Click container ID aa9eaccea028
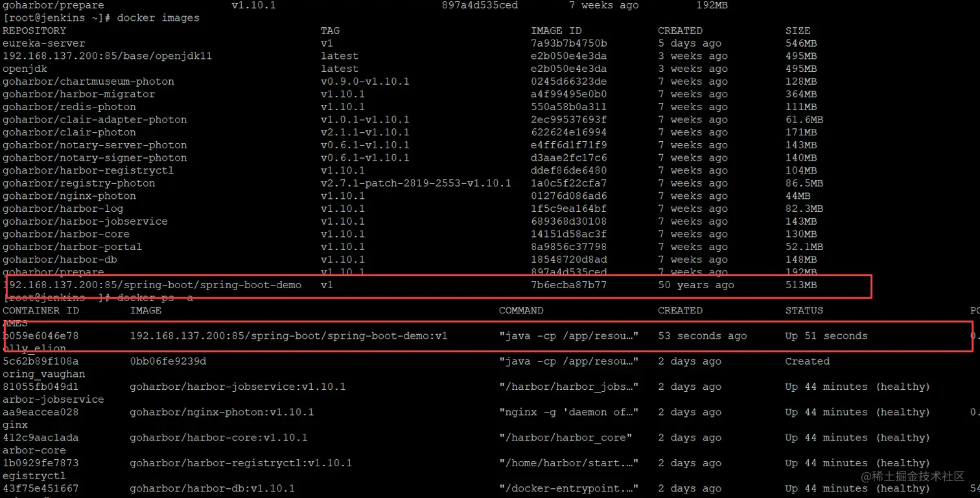 [41, 413]
